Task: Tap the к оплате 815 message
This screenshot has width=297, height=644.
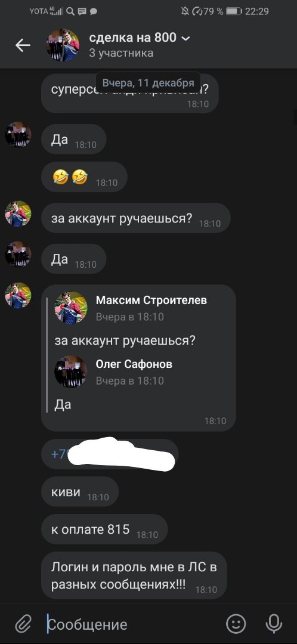Action: pyautogui.click(x=104, y=530)
